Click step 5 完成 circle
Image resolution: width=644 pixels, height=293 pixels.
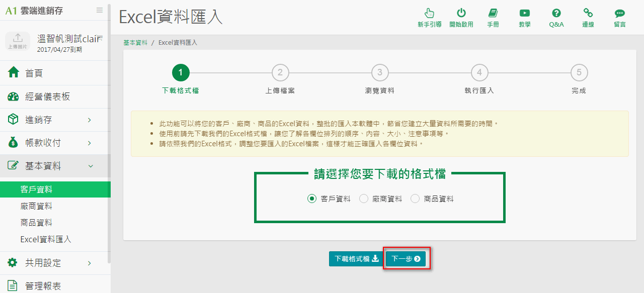click(579, 72)
